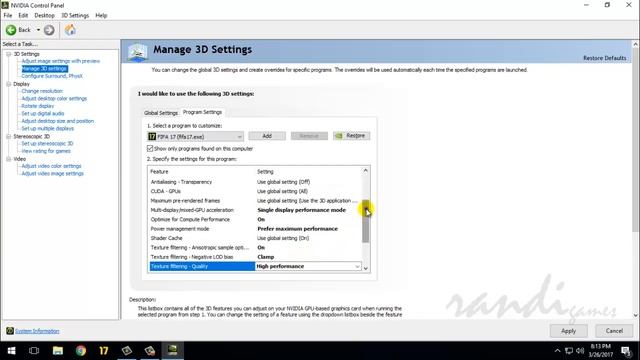This screenshot has height=360, width=640.
Task: Select Antialiasing - Transparency row
Action: pyautogui.click(x=255, y=182)
